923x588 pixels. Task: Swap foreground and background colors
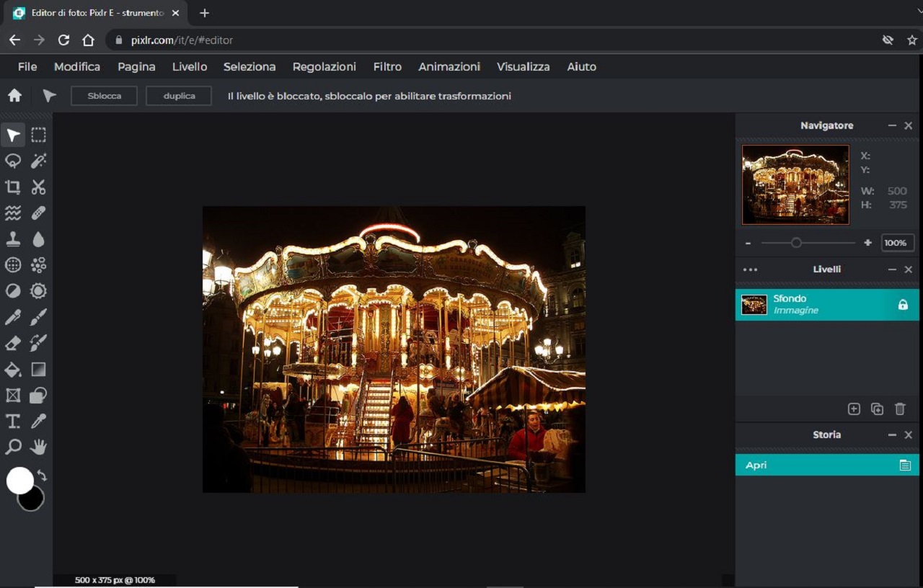42,476
